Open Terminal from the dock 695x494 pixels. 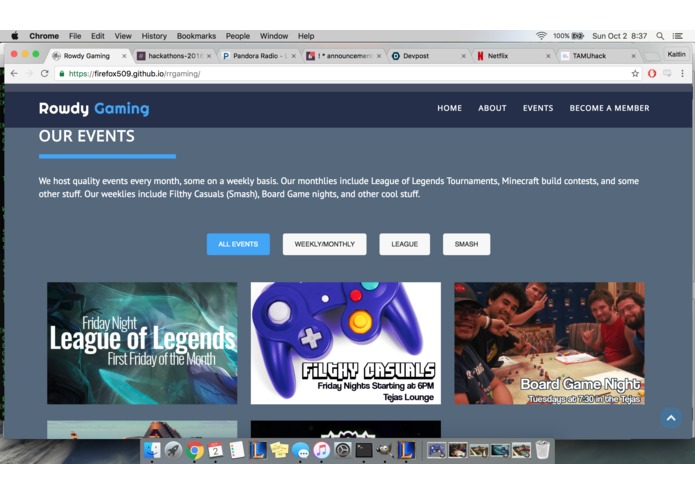364,451
